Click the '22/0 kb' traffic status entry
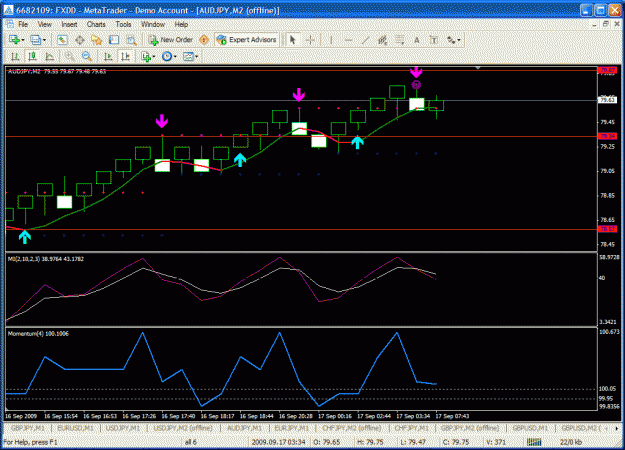 (571, 442)
